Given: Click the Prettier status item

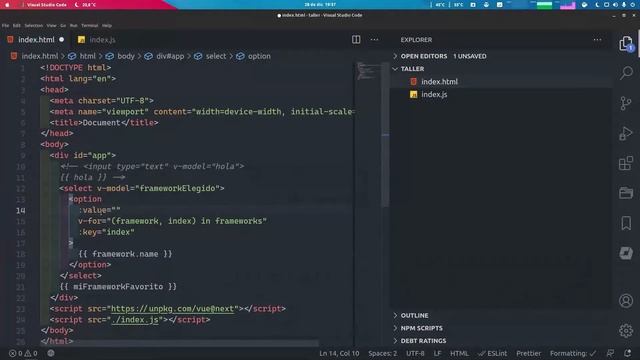Looking at the screenshot, I should (x=529, y=353).
